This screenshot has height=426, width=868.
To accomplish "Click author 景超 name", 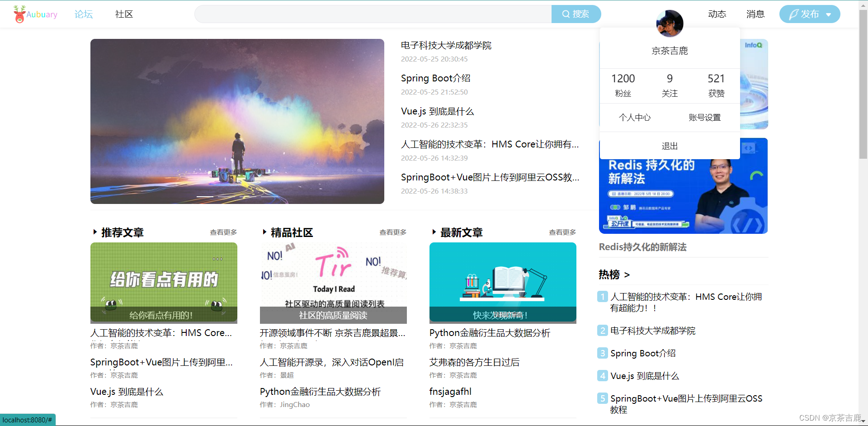I will (x=287, y=375).
